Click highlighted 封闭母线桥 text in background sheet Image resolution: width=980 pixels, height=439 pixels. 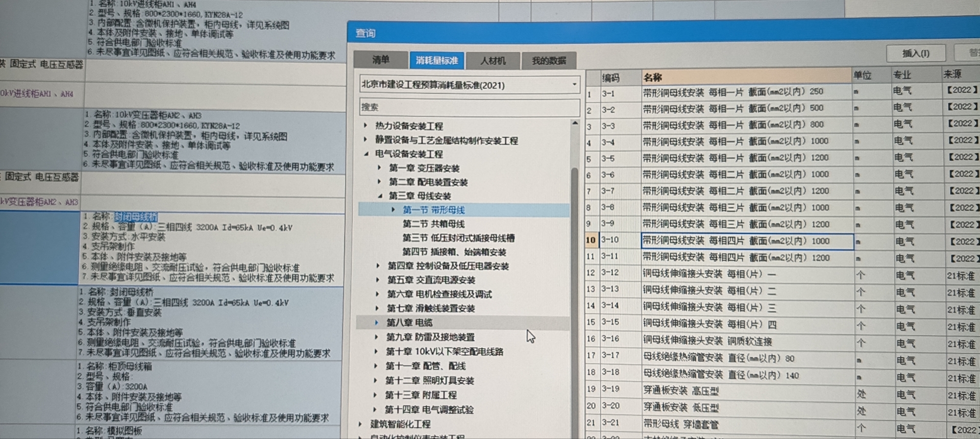point(136,216)
